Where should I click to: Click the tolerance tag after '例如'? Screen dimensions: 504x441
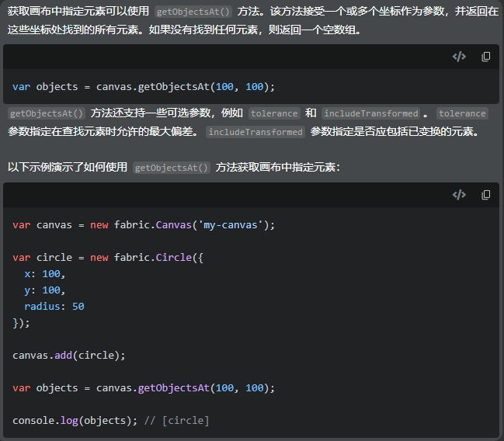click(273, 113)
